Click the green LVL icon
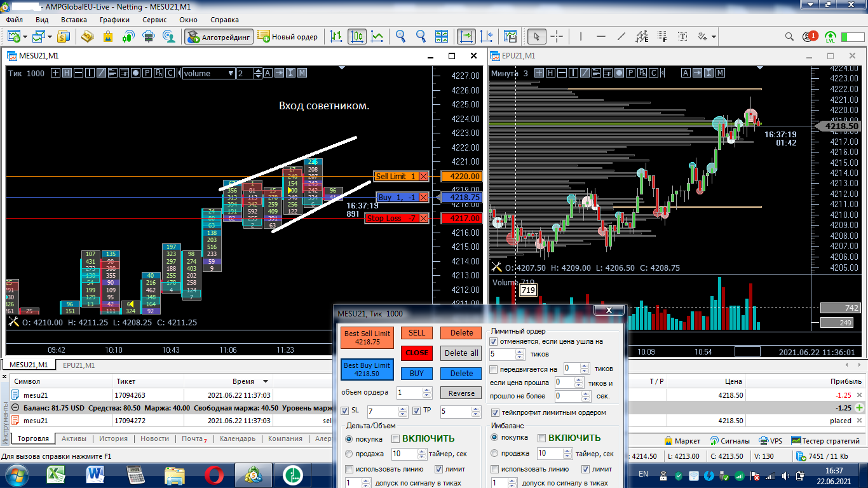The width and height of the screenshot is (868, 488). 831,37
